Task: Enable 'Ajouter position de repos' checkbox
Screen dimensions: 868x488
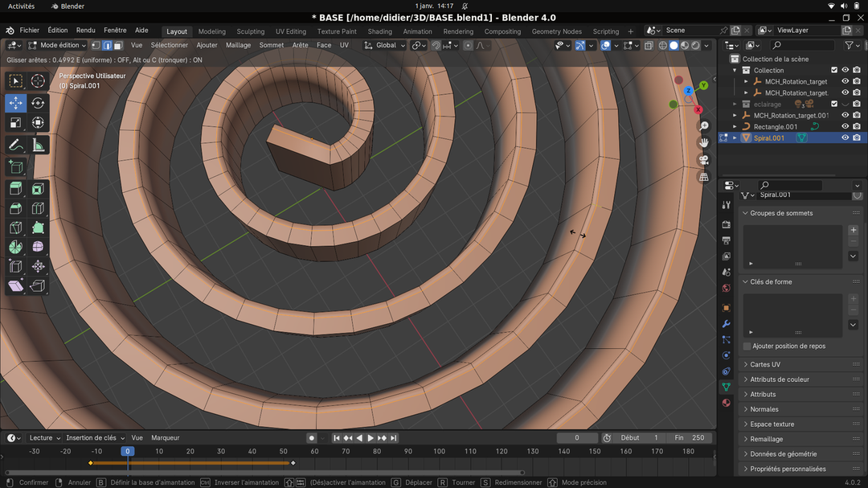Action: click(x=747, y=347)
